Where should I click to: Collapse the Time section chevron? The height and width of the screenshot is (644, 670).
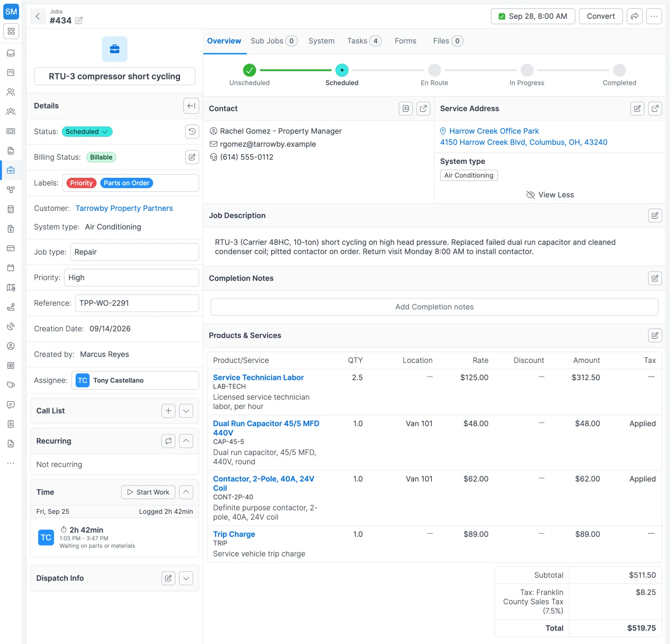coord(186,492)
